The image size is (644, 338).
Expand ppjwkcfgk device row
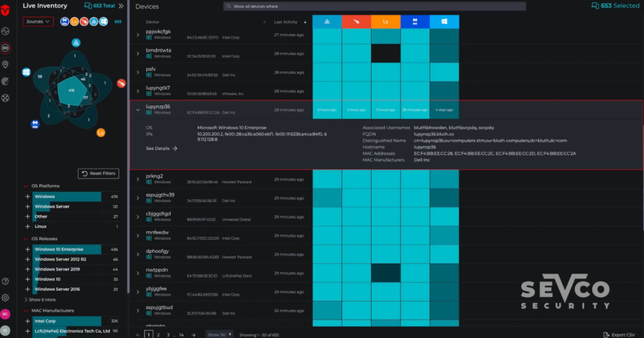click(138, 35)
